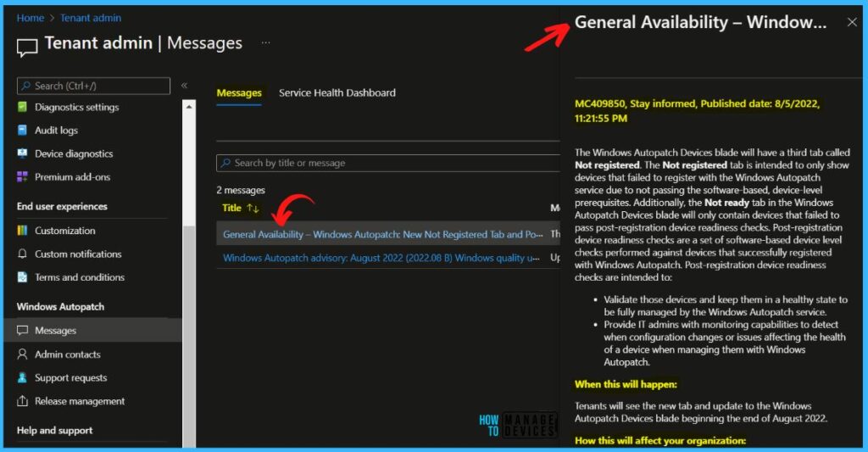Switch to the Messages tab
The width and height of the screenshot is (868, 452).
click(239, 93)
